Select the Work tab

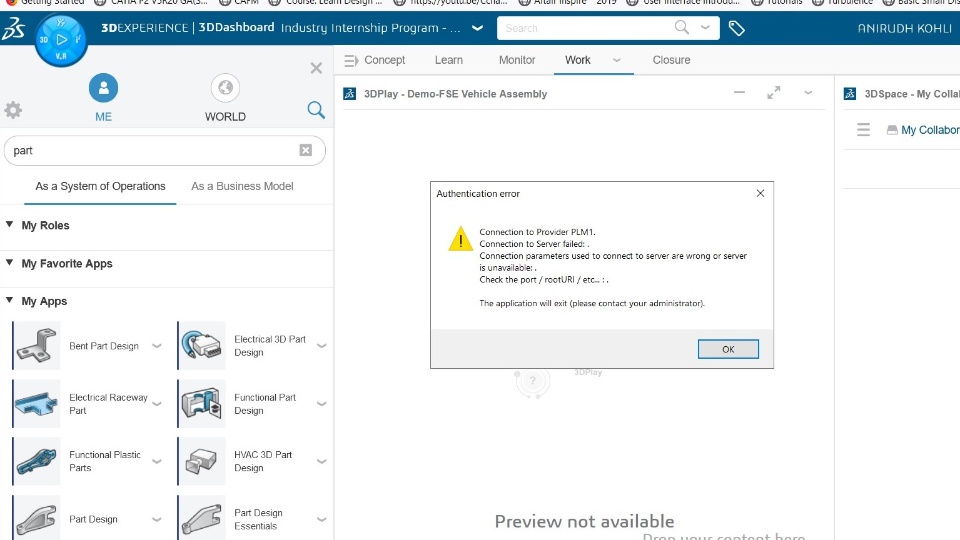click(x=577, y=60)
